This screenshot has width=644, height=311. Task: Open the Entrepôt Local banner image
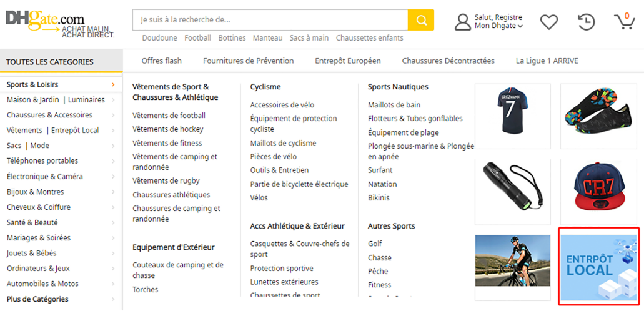point(599,267)
